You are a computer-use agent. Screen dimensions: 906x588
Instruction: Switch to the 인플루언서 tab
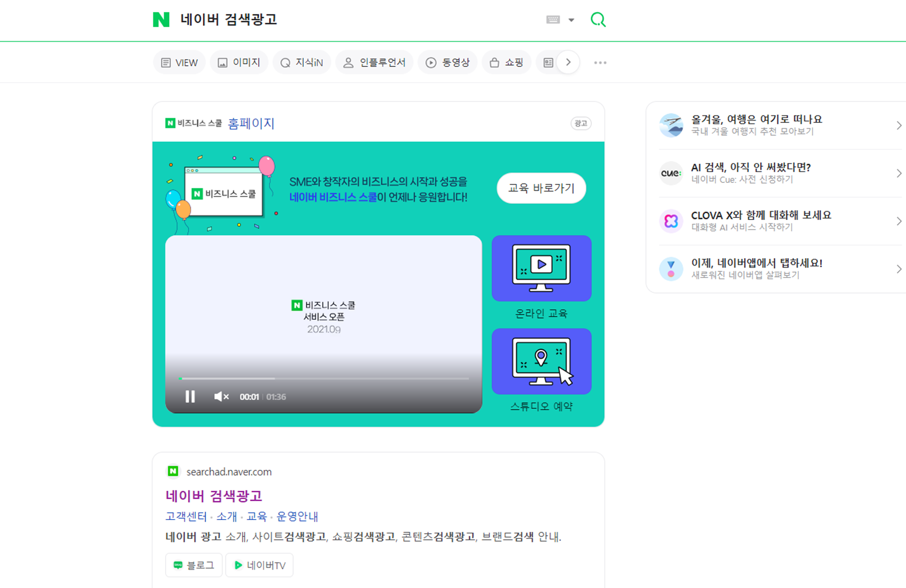click(374, 63)
